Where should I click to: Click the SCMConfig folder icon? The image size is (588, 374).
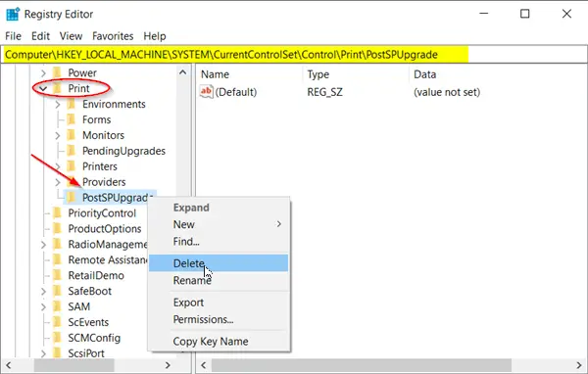tap(57, 338)
